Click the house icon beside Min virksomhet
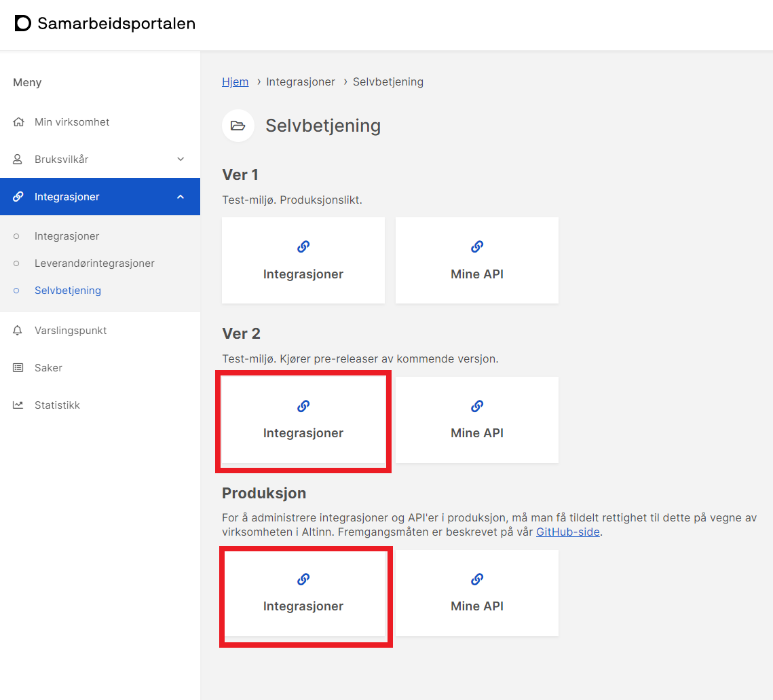The width and height of the screenshot is (773, 700). [18, 122]
